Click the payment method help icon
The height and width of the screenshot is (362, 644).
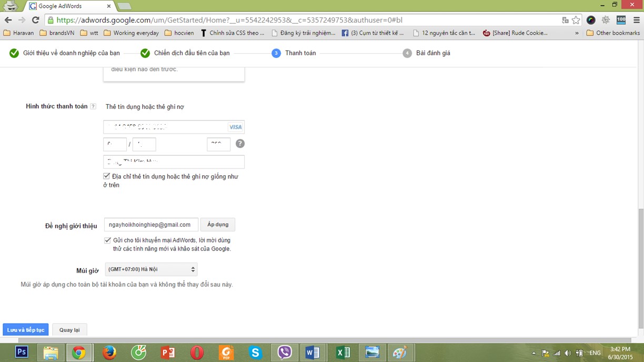93,106
